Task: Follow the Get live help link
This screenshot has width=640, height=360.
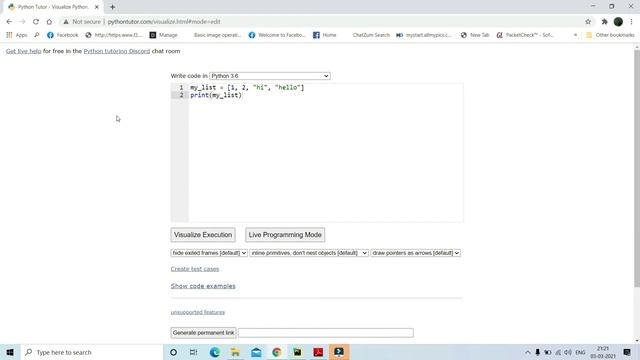Action: coord(24,51)
